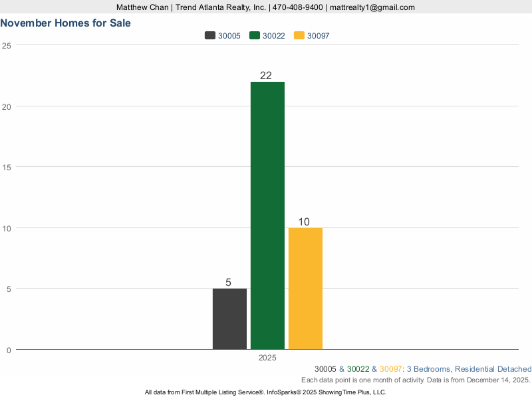
Task: Click the green 30022 legend swatch
Action: pyautogui.click(x=255, y=36)
